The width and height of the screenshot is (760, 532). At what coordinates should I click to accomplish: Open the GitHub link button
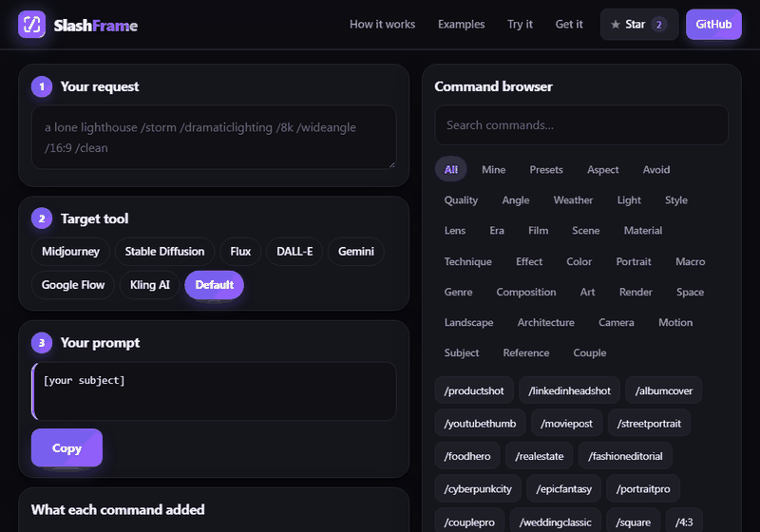(x=713, y=25)
